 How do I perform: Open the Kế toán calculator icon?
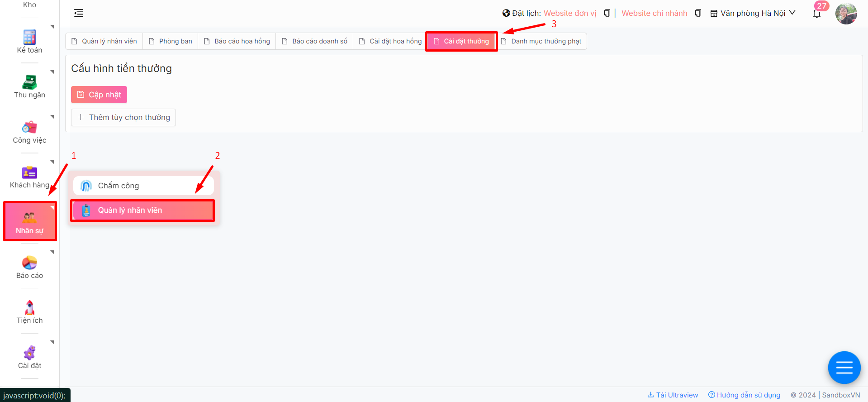(29, 37)
